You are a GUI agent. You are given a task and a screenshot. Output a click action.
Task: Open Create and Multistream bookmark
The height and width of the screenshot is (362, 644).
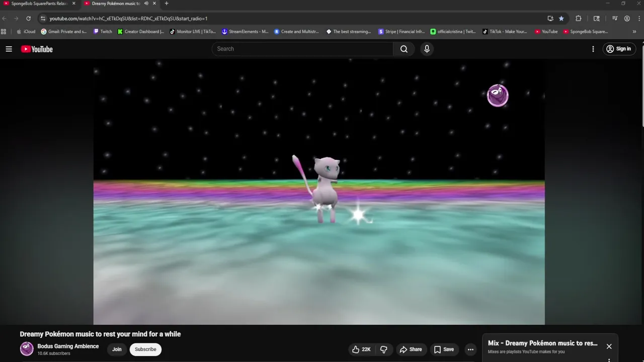click(297, 32)
